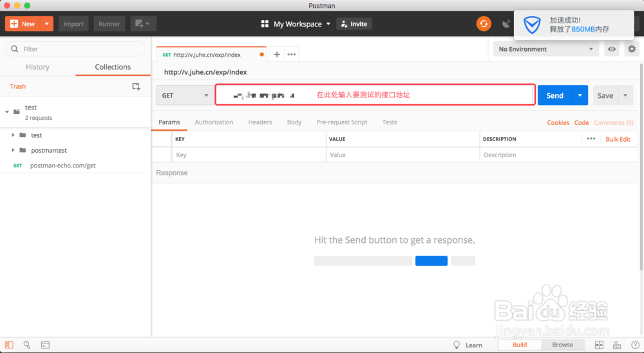Expand the postmantest folder arrow
The image size is (644, 353).
coord(13,150)
